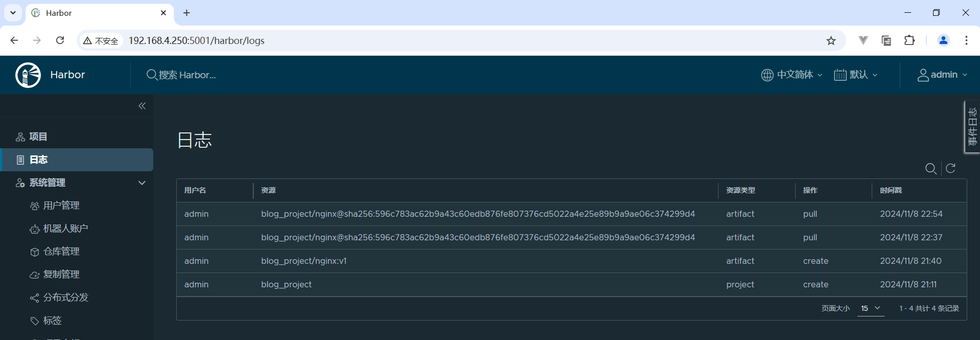Open the 默认 theme dropdown
This screenshot has height=340, width=980.
point(856,75)
